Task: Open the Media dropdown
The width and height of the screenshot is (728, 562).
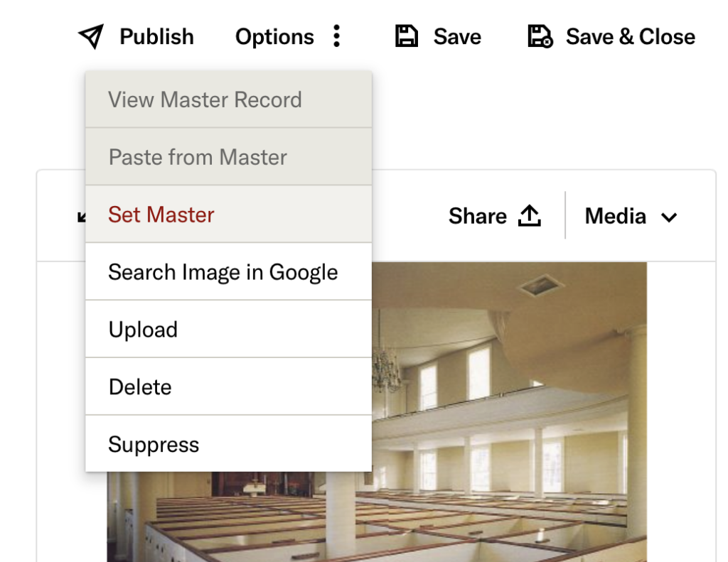Action: (x=630, y=216)
